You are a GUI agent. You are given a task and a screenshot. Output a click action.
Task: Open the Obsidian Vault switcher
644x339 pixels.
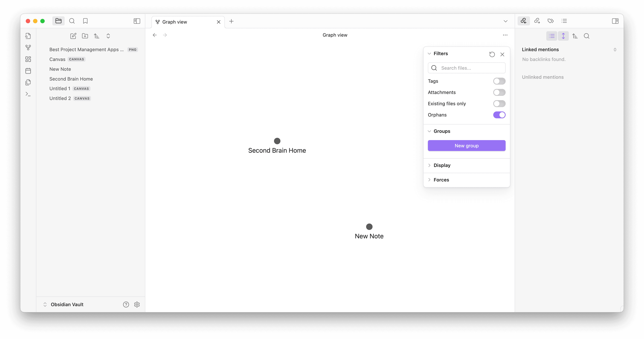pos(67,304)
